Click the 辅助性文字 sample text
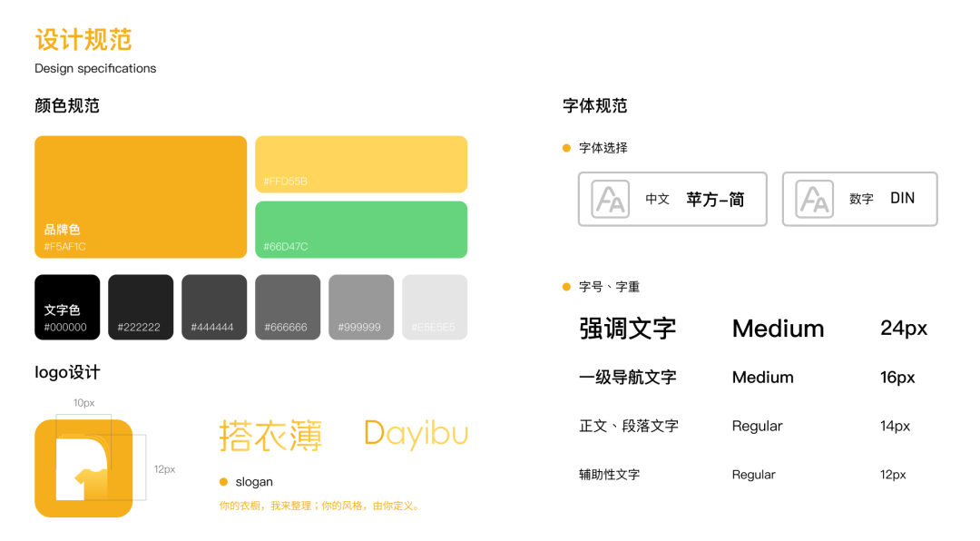 pos(610,475)
